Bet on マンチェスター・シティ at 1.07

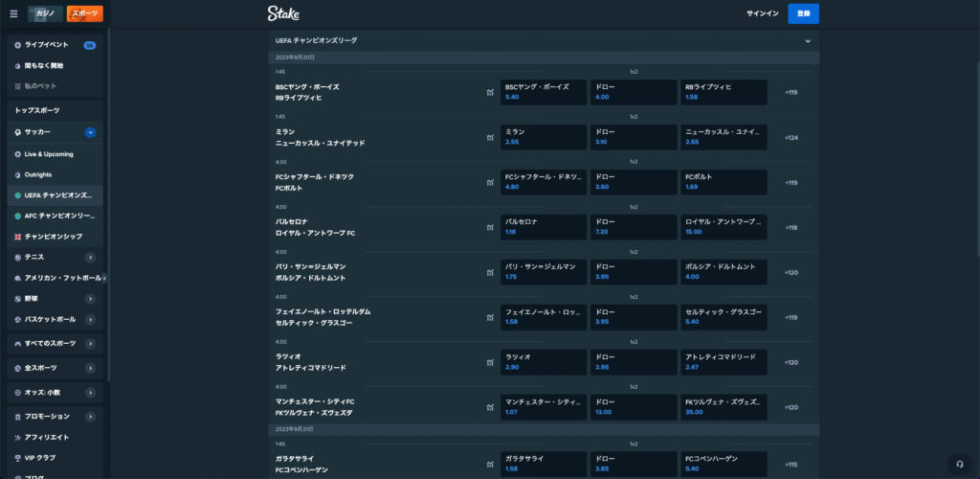pyautogui.click(x=544, y=408)
